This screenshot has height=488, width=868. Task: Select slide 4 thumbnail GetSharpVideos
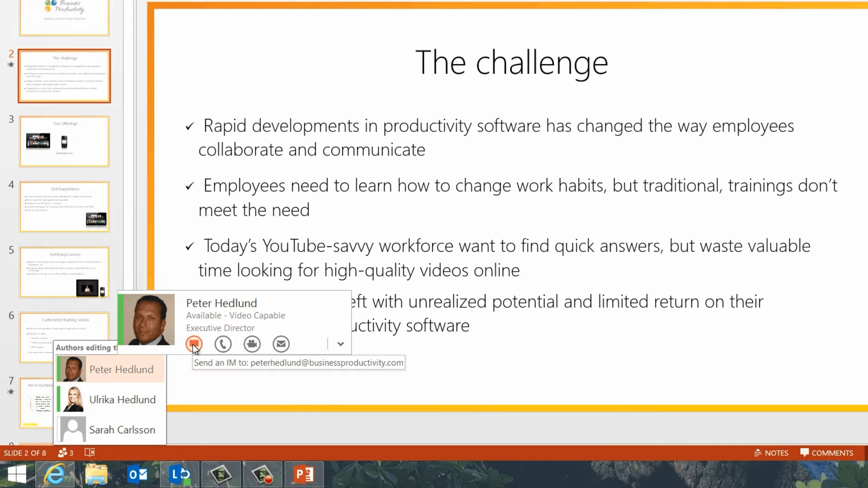click(x=64, y=207)
